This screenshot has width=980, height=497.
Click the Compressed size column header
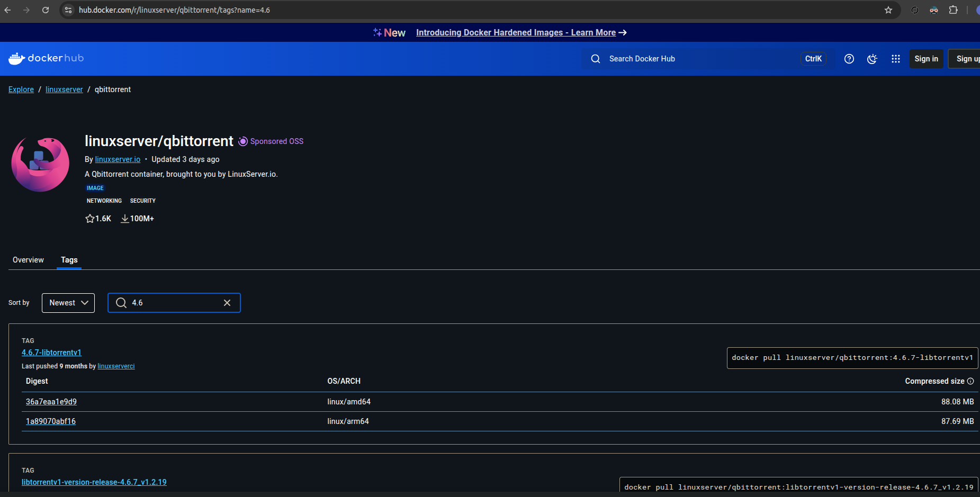(934, 381)
